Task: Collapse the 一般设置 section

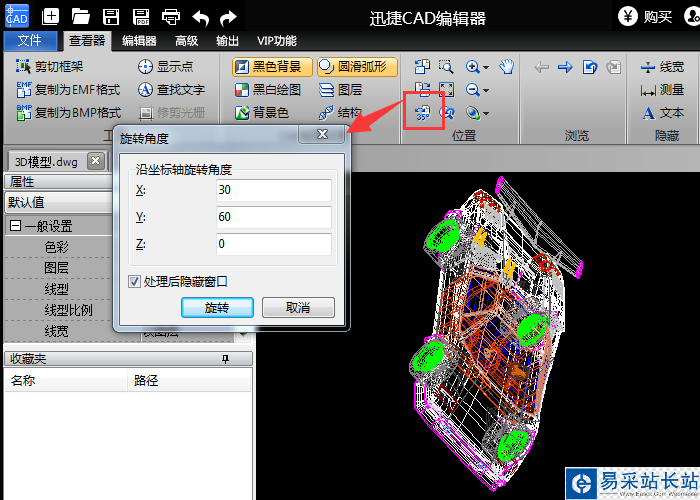Action: coord(15,225)
